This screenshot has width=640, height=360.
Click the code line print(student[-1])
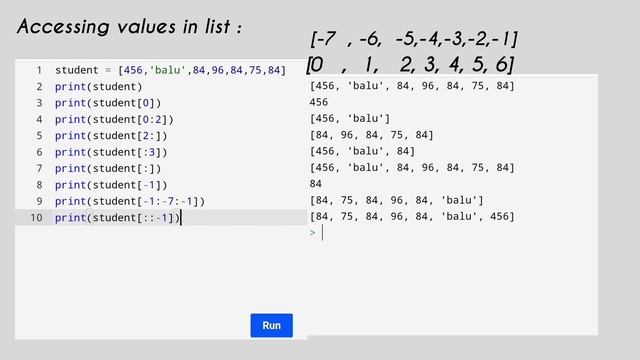(111, 185)
